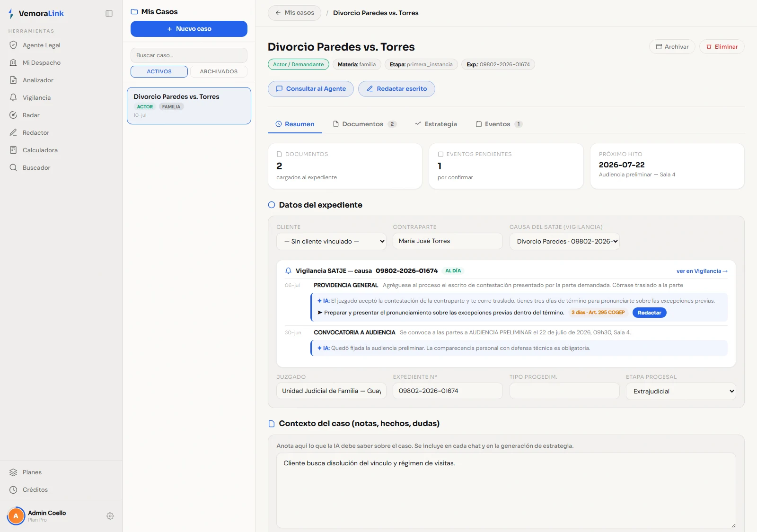Screen dimensions: 757x532
Task: Click the Exp.: 09802-2026-01674 chip
Action: [x=498, y=65]
